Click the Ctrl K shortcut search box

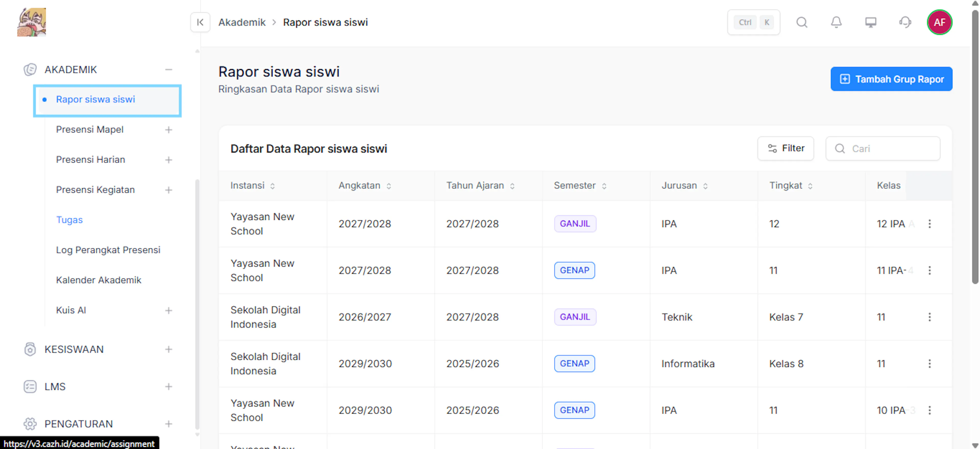pos(753,22)
